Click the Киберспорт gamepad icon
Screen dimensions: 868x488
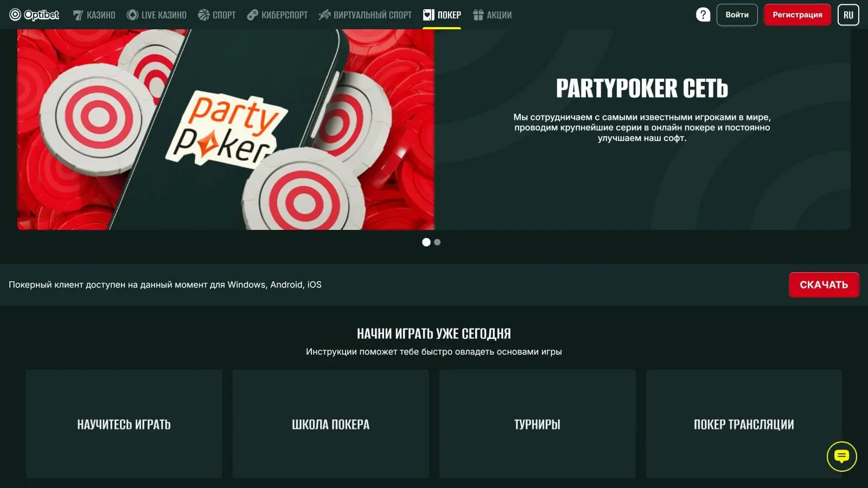[x=252, y=15]
